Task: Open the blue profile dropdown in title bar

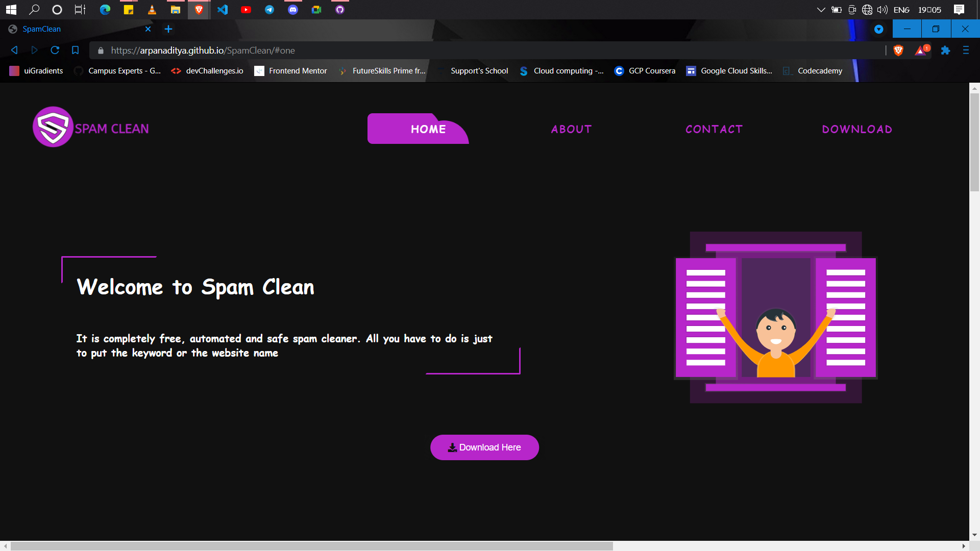Action: click(878, 29)
